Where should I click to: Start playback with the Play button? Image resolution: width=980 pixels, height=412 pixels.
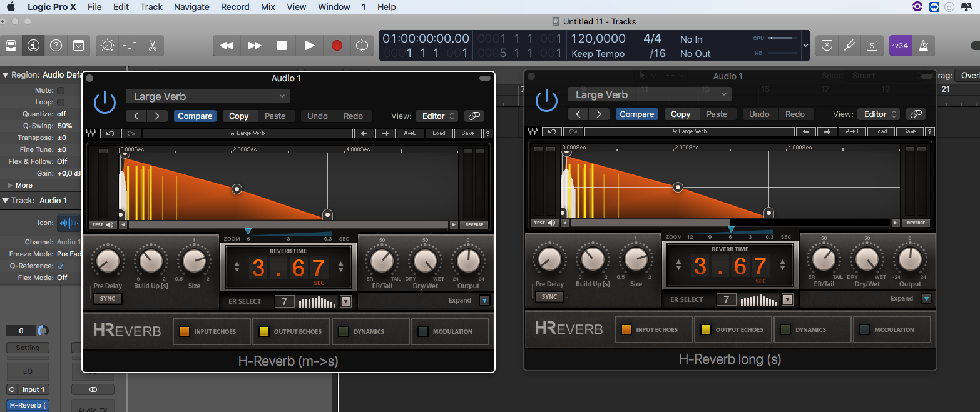pyautogui.click(x=309, y=46)
